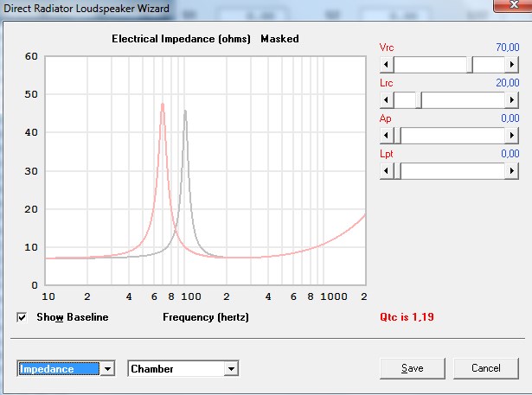The image size is (532, 395).
Task: Click the Qtc is 1,19 readout
Action: pos(407,317)
